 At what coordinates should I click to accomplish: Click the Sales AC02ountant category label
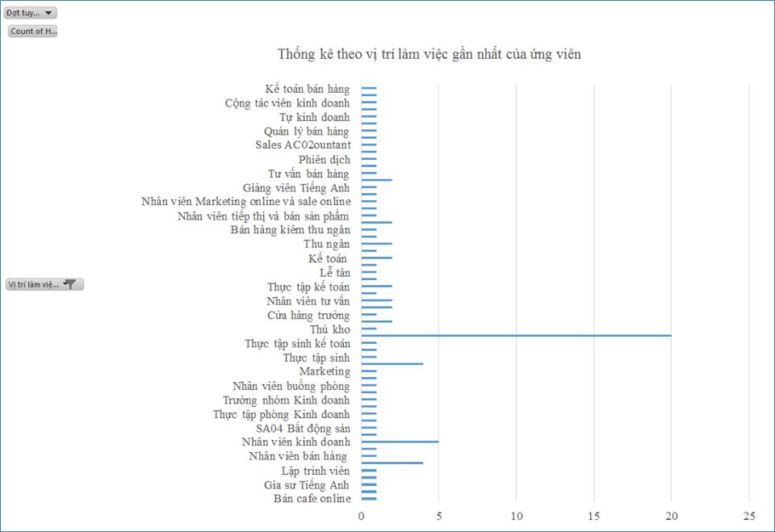coord(303,145)
